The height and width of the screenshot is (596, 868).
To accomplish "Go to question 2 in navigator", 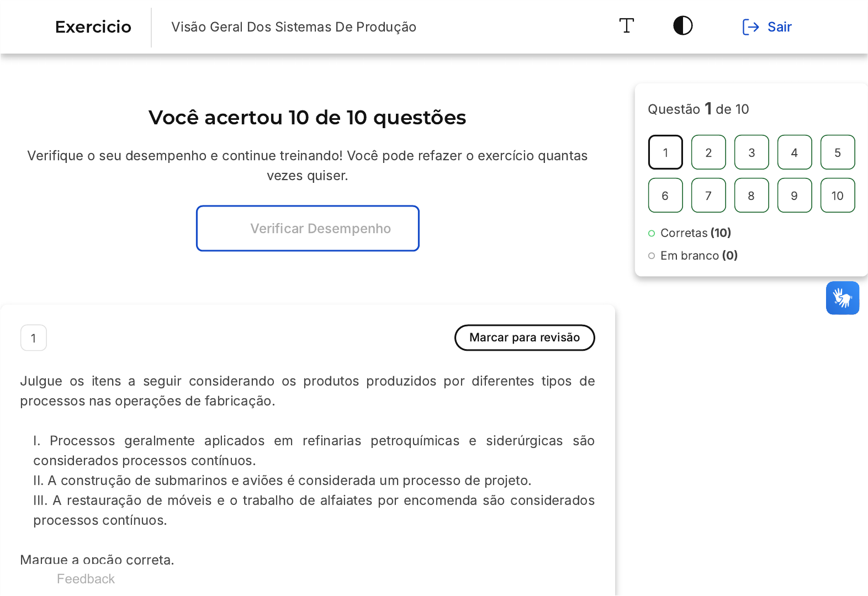I will (708, 152).
